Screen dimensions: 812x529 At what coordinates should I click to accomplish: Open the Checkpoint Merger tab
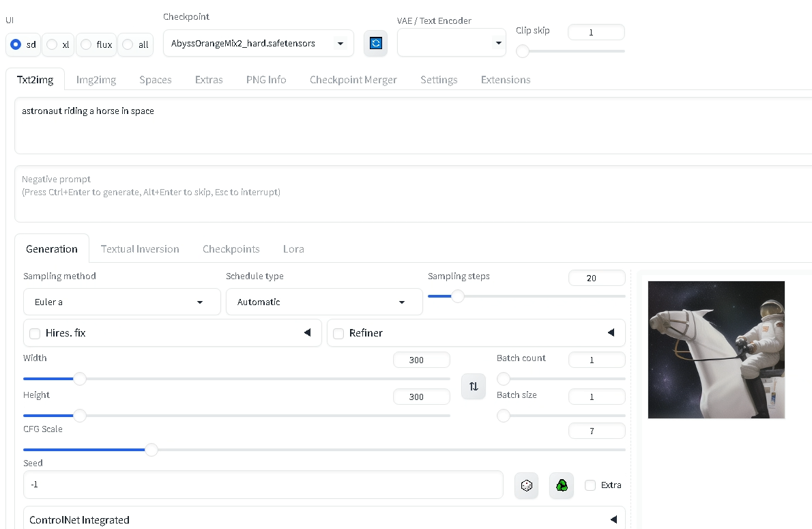(353, 80)
